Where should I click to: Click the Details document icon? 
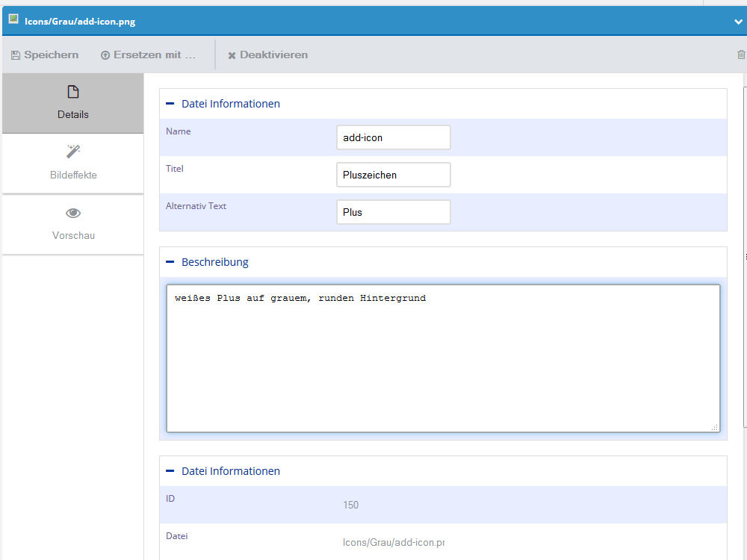point(73,92)
